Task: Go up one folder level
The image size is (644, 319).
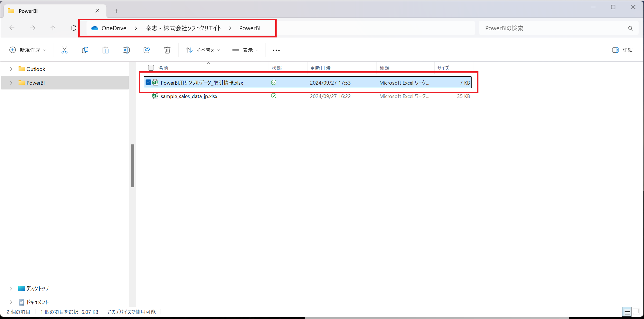Action: 53,28
